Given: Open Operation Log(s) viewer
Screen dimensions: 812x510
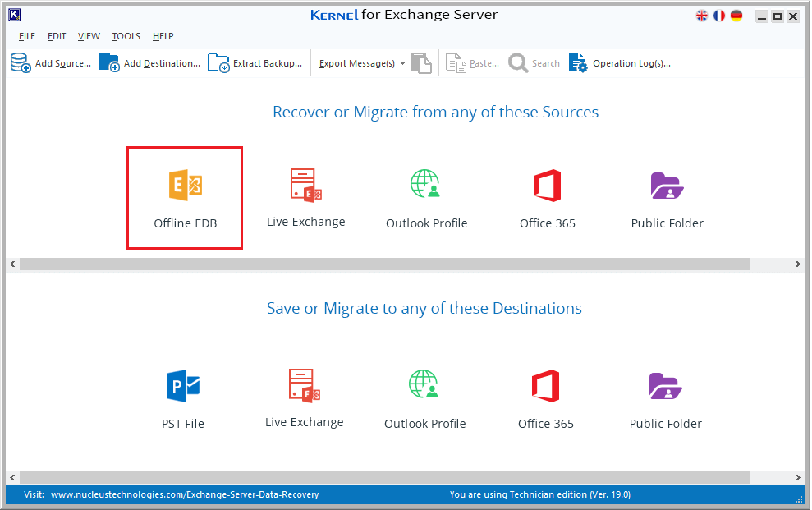Looking at the screenshot, I should 619,63.
